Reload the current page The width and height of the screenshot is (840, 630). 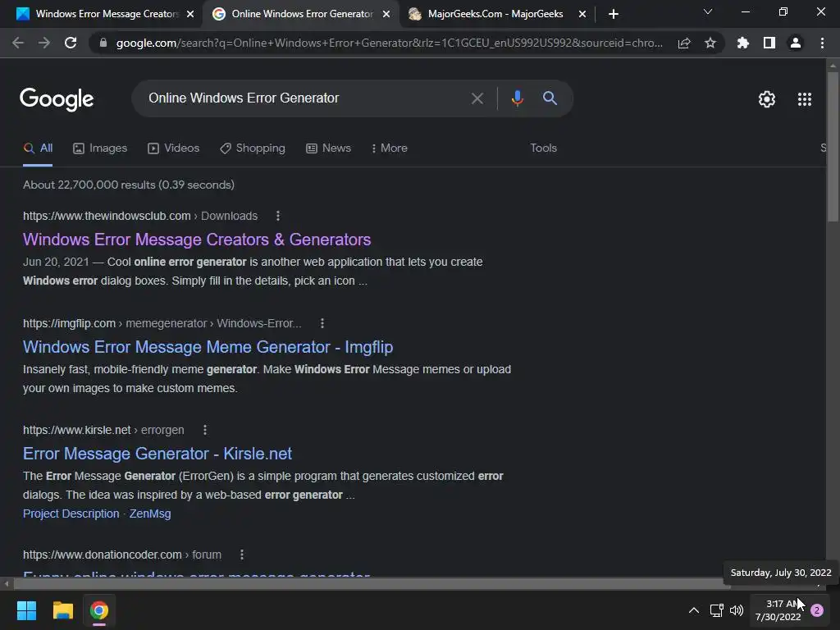click(71, 43)
